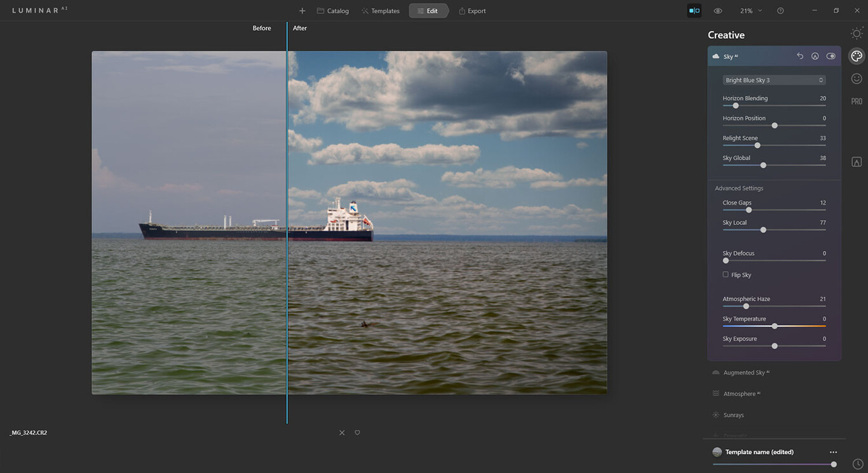Open Template name options via ellipsis

[833, 451]
